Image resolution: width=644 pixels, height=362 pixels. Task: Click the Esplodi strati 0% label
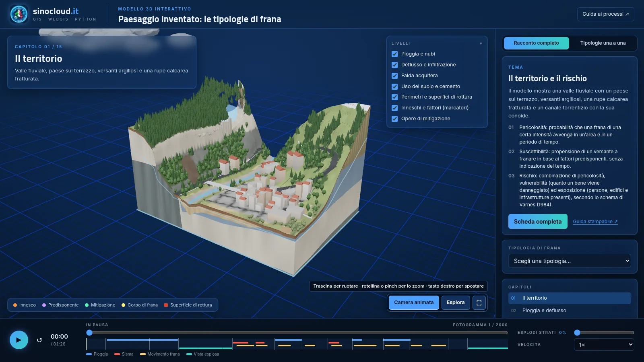coord(542,333)
